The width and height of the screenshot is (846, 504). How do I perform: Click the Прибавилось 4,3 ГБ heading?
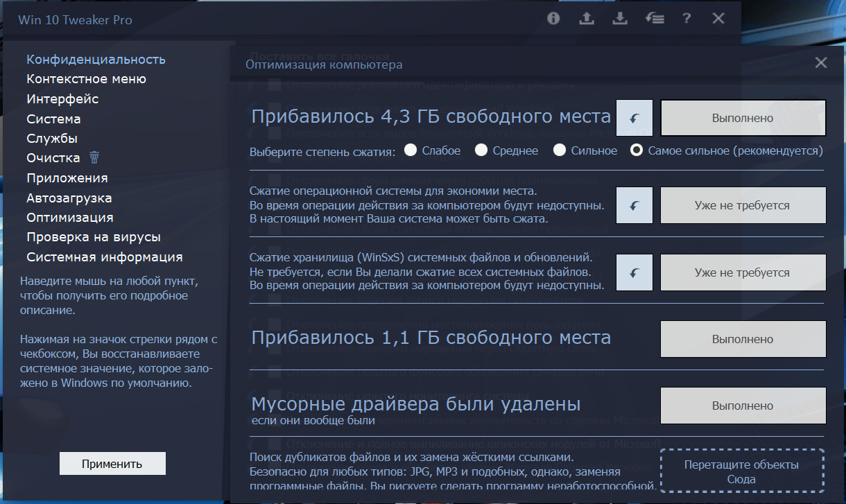pyautogui.click(x=431, y=116)
